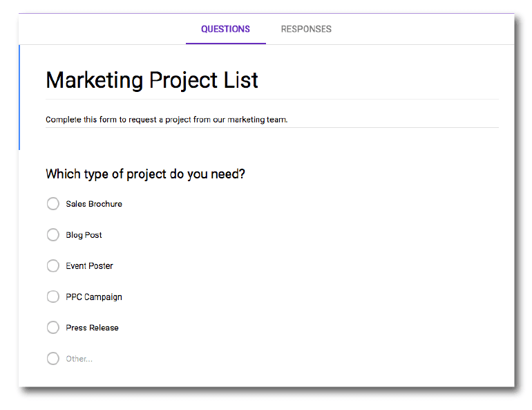Click the 'Sales Brochure' option label
532x410 pixels.
[x=94, y=204]
